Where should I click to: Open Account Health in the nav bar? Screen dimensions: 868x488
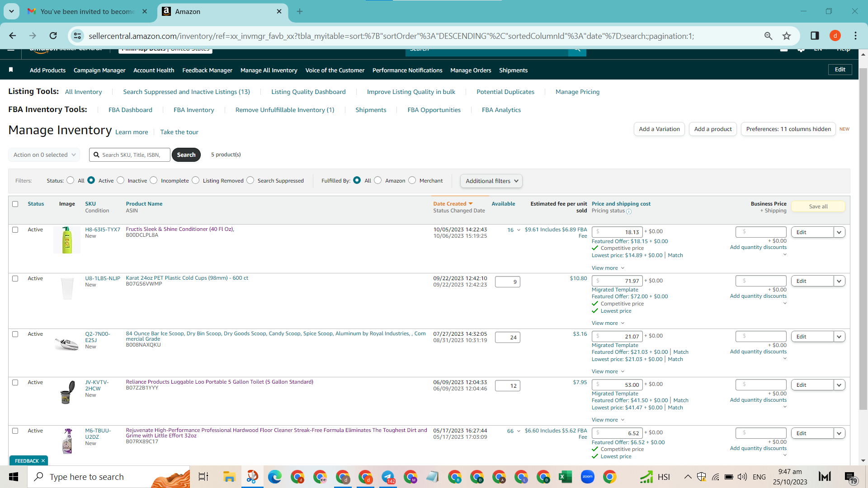pos(154,70)
